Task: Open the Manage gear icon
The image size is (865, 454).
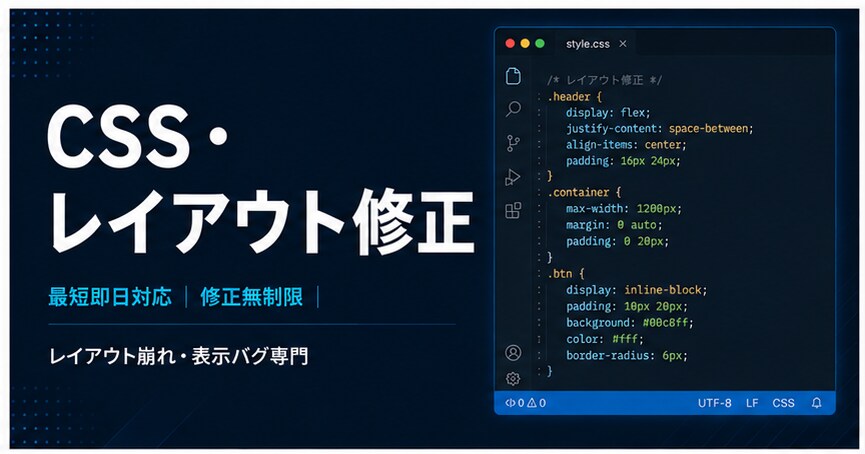Action: (513, 378)
